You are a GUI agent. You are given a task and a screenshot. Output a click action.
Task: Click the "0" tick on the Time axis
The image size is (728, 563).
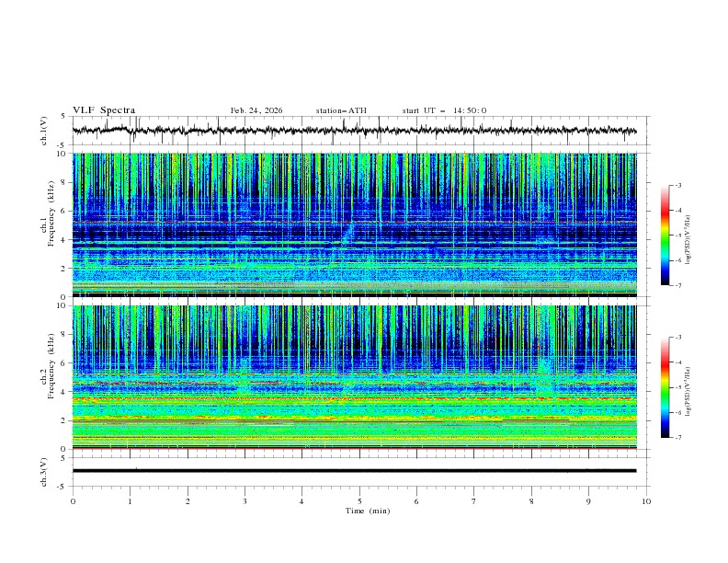pyautogui.click(x=73, y=501)
